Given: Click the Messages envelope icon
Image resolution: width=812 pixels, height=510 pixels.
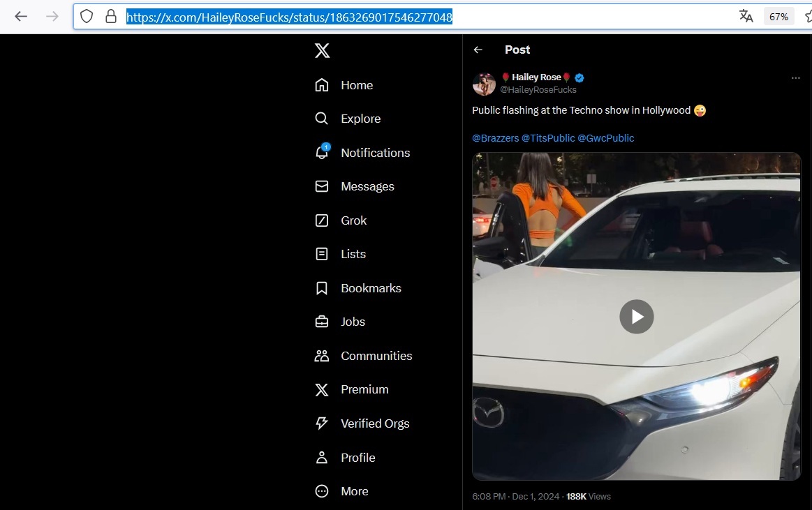Looking at the screenshot, I should 322,186.
